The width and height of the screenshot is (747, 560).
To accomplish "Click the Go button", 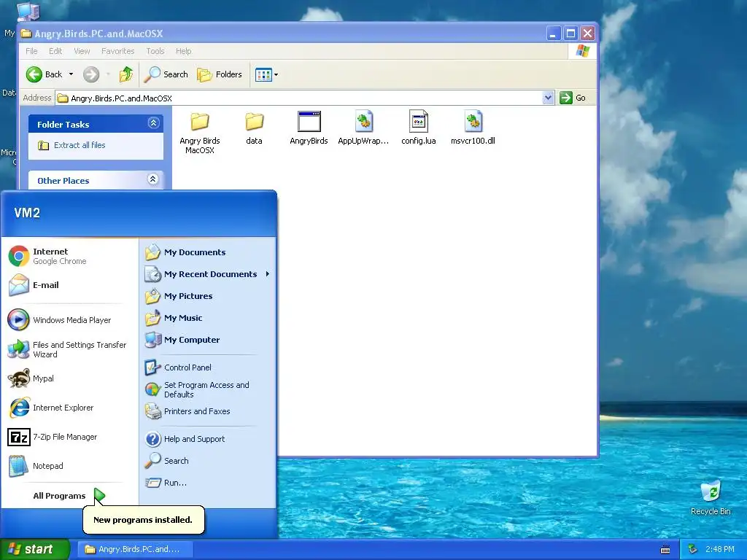I will (573, 98).
